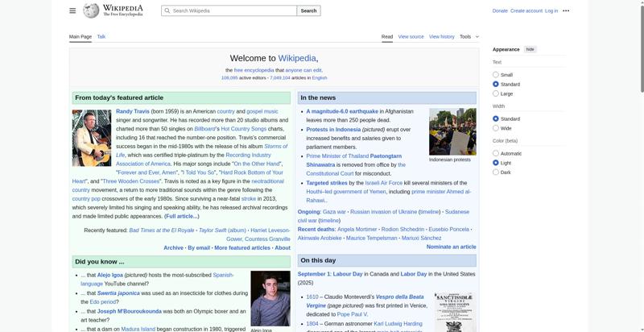Image resolution: width=644 pixels, height=332 pixels.
Task: Click the By email link
Action: (199, 247)
